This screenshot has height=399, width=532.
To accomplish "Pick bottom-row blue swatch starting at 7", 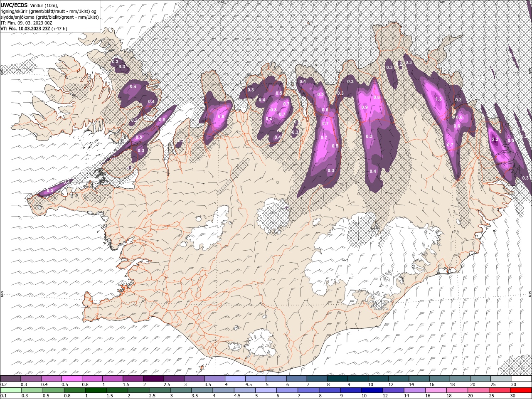I will 308,390.
